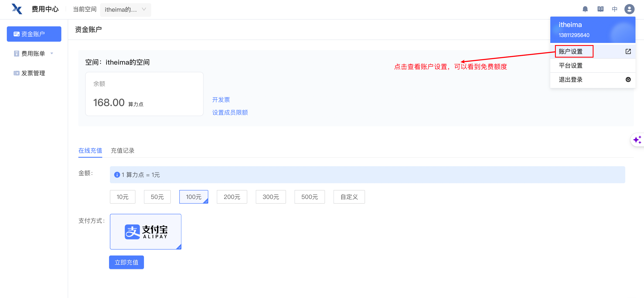Click the logout power icon
644x298 pixels.
pyautogui.click(x=628, y=80)
